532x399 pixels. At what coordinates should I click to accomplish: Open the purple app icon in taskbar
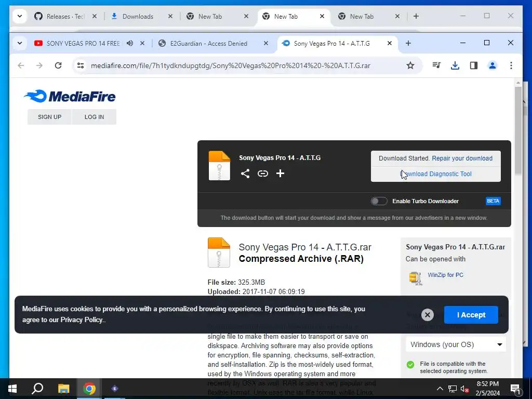(x=115, y=389)
